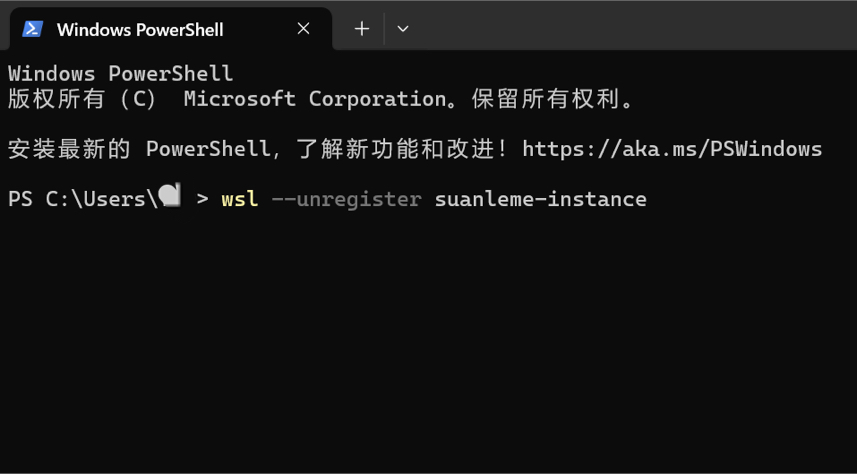
Task: Click the blurred username in the prompt
Action: click(170, 196)
